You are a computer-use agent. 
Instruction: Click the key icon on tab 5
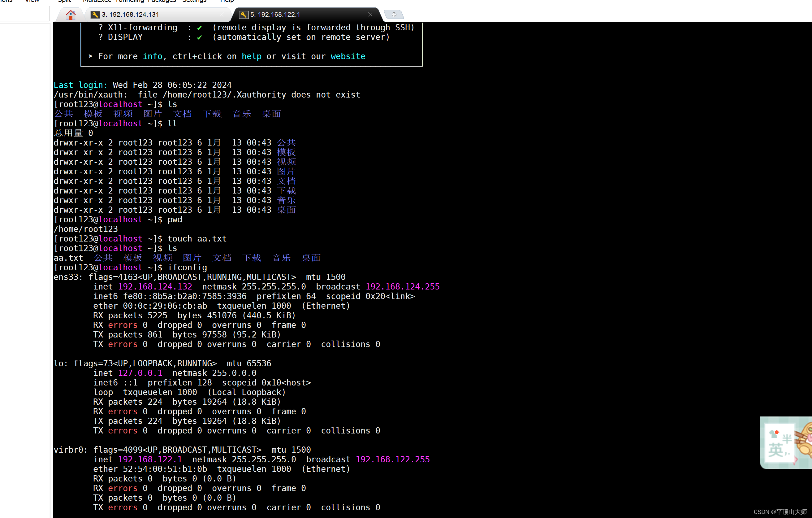click(244, 15)
